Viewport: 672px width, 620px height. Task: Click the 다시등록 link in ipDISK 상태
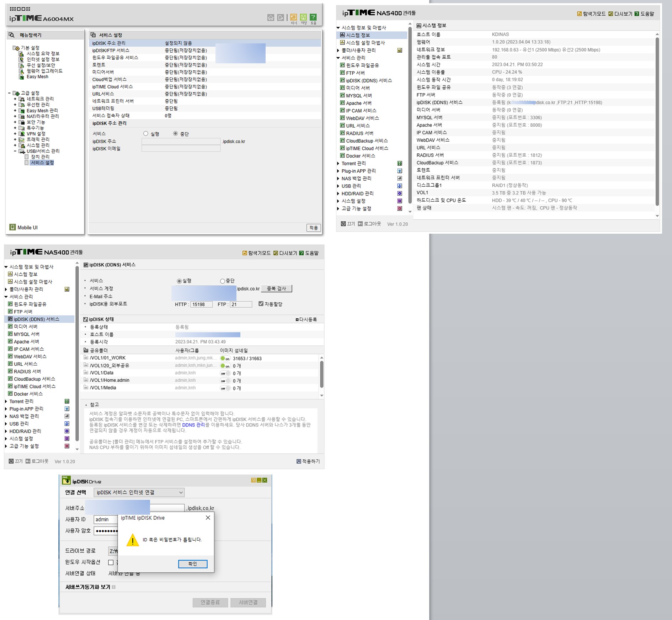306,319
